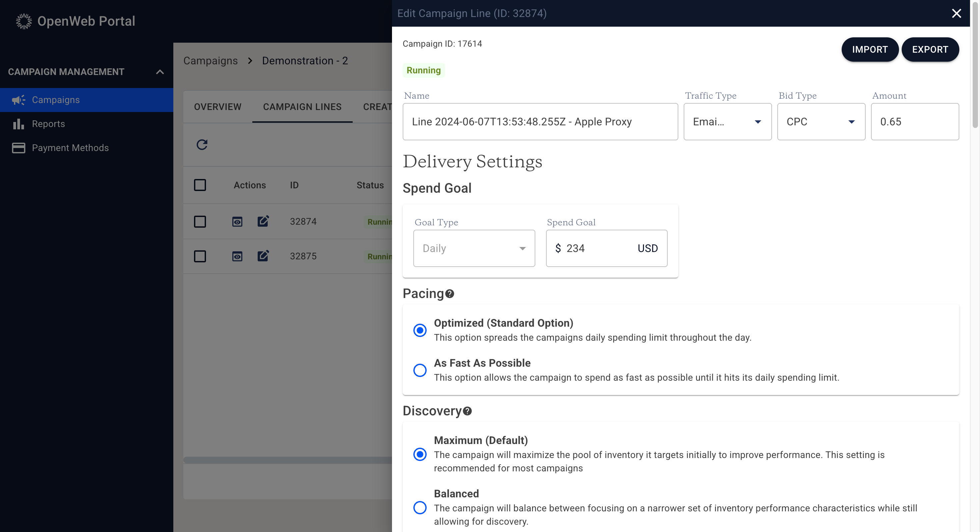Select As Fast As Possible pacing option
Viewport: 980px width, 532px height.
pos(420,370)
